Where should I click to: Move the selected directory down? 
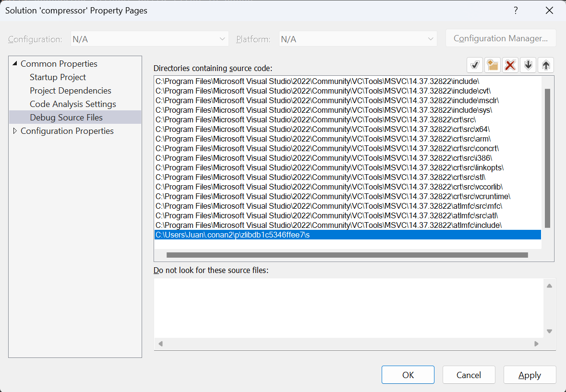click(528, 65)
